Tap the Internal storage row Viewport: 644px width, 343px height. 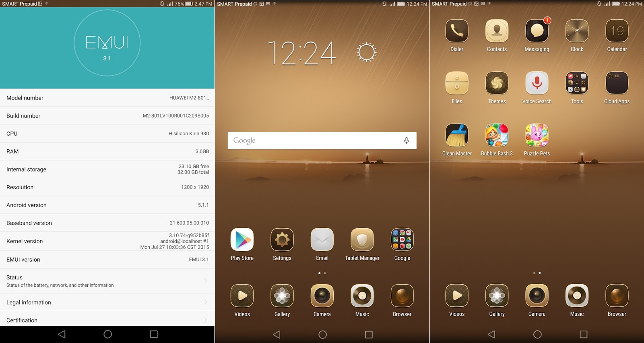click(107, 169)
